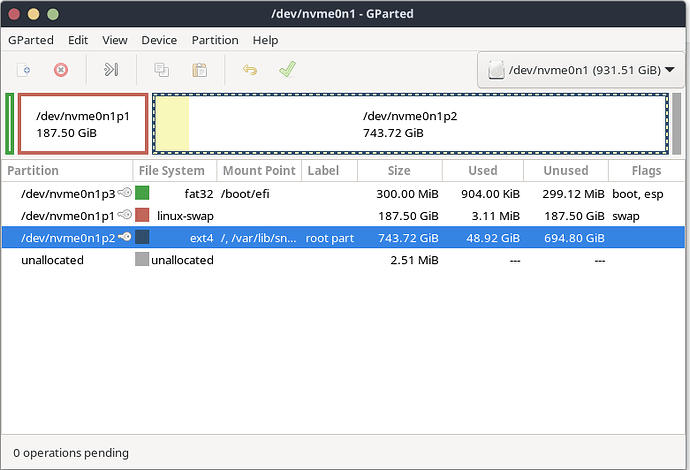The image size is (690, 470).
Task: Open the Partition menu
Action: click(x=215, y=40)
